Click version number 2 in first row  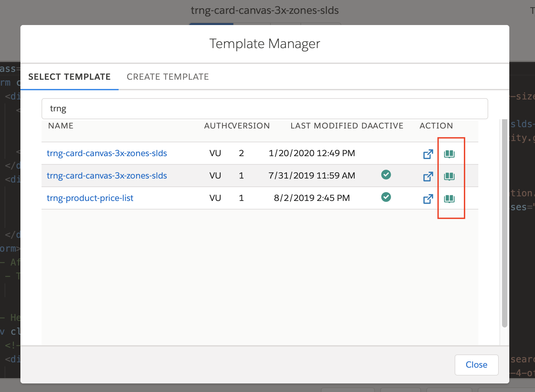click(241, 153)
